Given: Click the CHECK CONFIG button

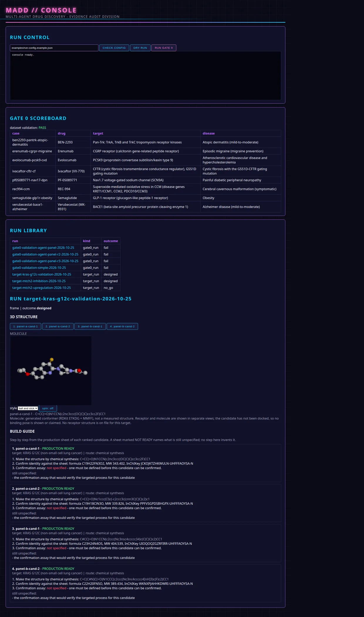Looking at the screenshot, I should tap(114, 48).
